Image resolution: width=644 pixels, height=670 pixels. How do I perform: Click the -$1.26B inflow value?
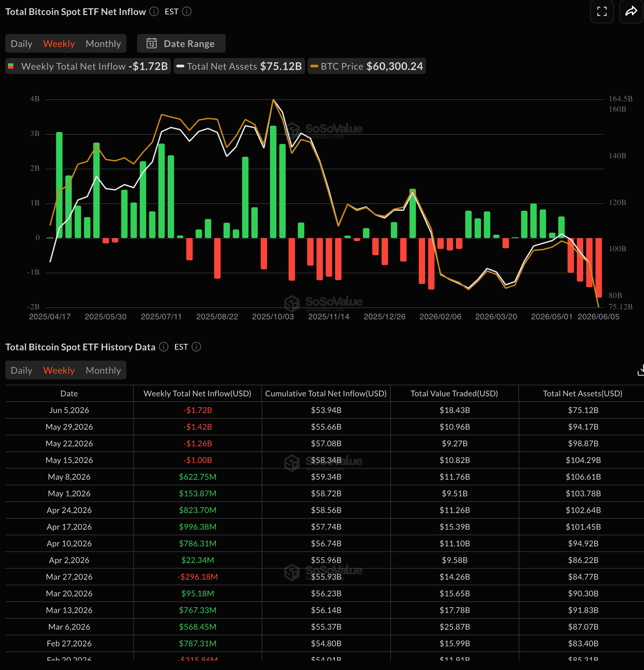pos(198,444)
